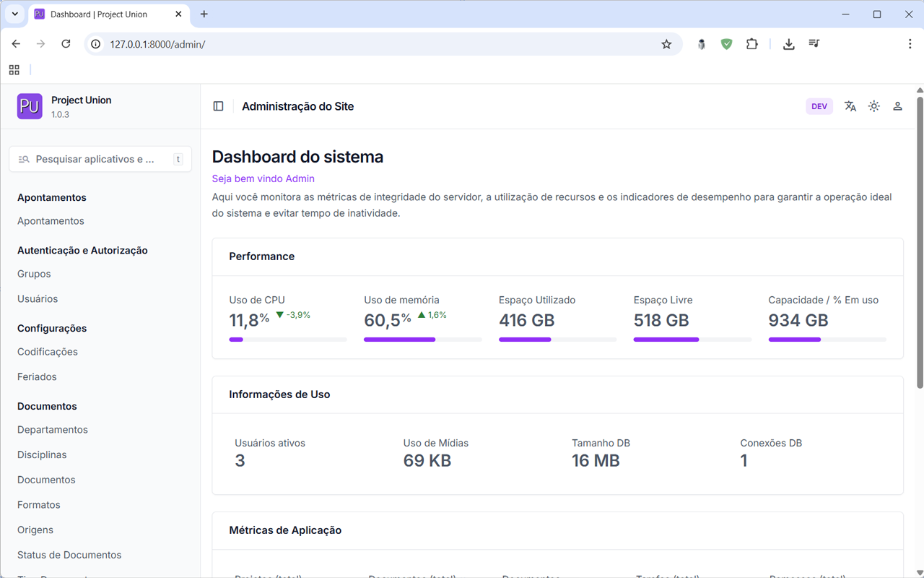Click the Uso de memória progress bar
The image size is (924, 578).
click(x=422, y=340)
